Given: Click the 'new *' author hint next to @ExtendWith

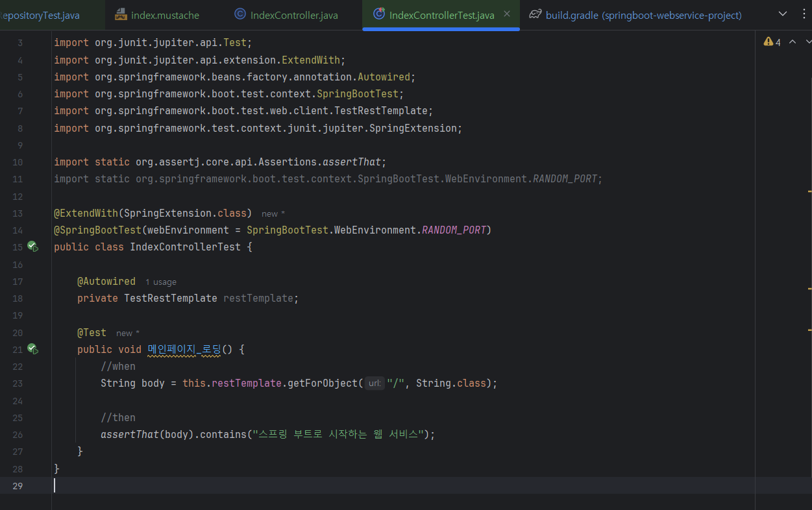Looking at the screenshot, I should (x=273, y=213).
